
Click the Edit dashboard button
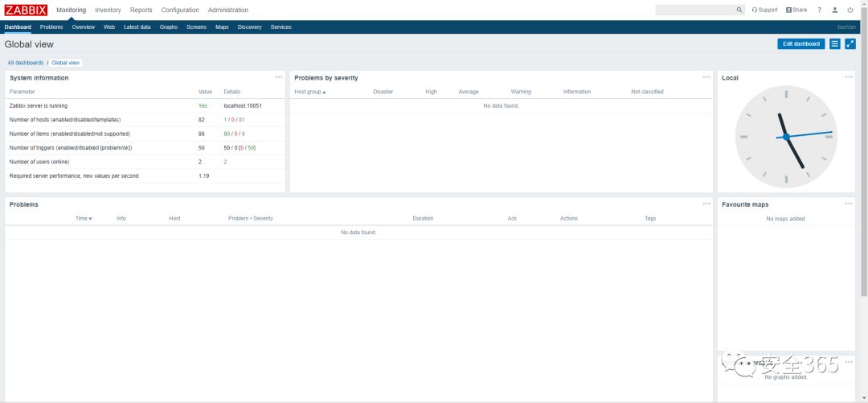click(x=801, y=43)
